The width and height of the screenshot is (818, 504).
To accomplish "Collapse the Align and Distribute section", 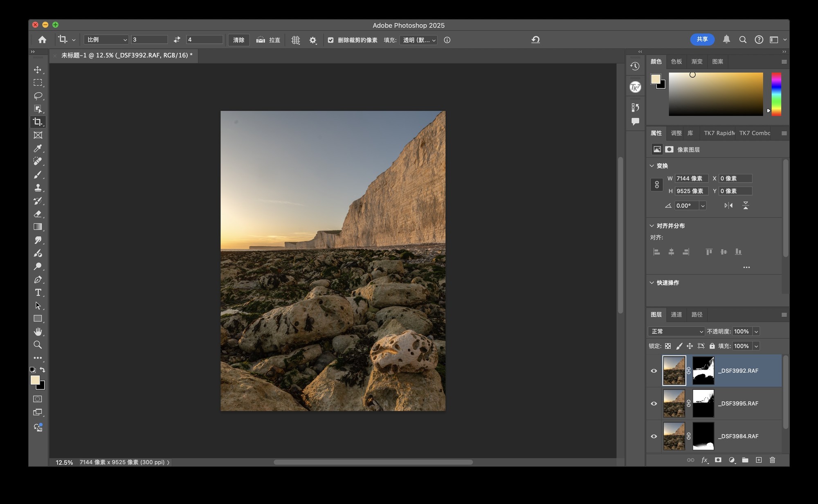I will [652, 226].
